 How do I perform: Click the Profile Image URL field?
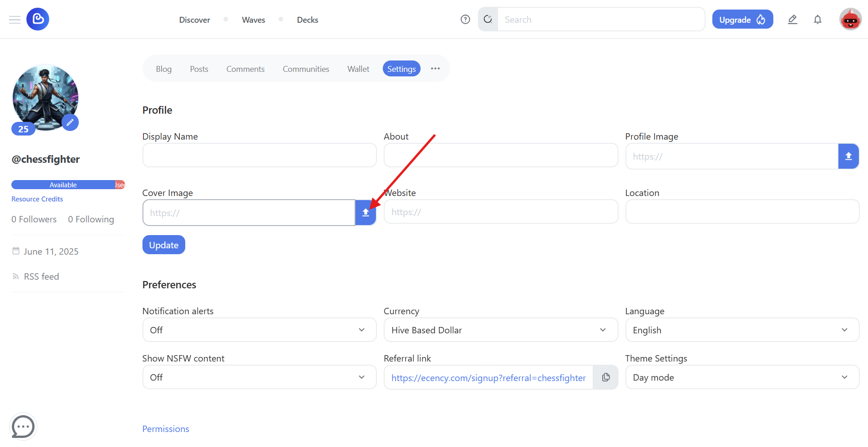732,156
